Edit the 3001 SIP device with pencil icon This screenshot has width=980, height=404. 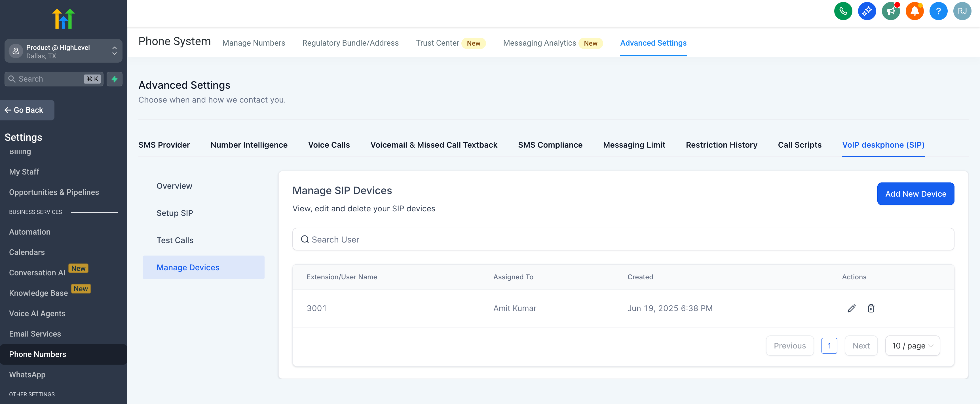click(852, 308)
